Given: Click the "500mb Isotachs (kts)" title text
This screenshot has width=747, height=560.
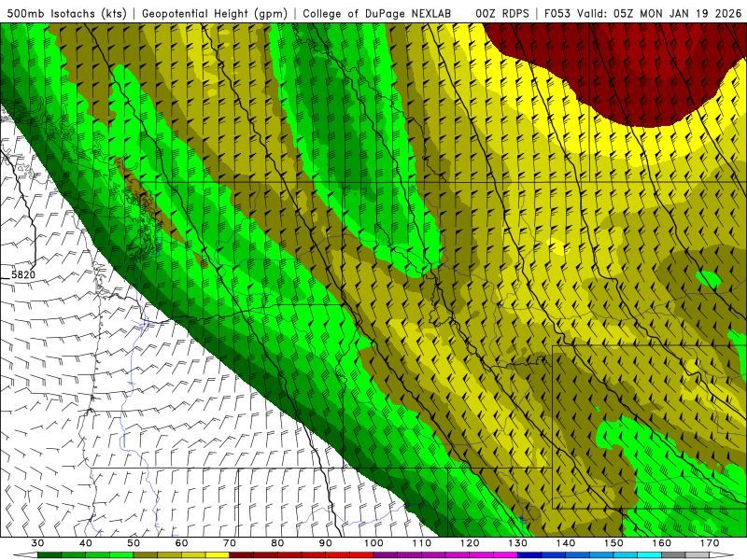Looking at the screenshot, I should point(66,13).
